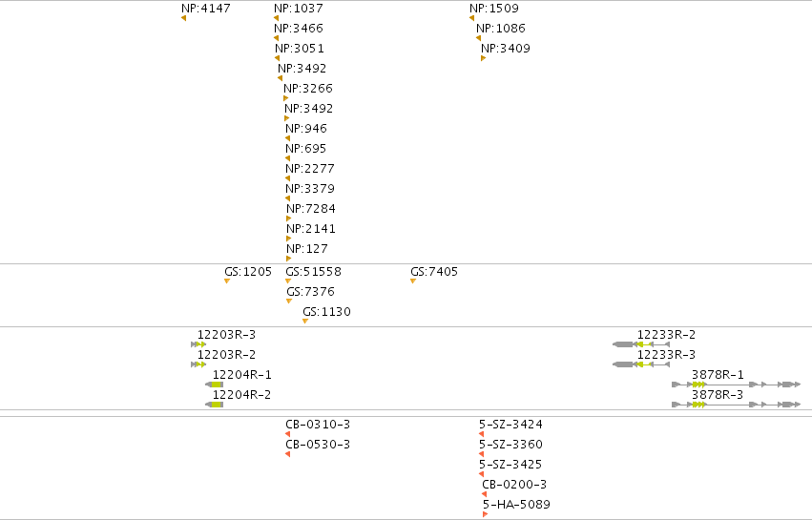Select the transcript glyph under 12204R-1

pyautogui.click(x=215, y=385)
